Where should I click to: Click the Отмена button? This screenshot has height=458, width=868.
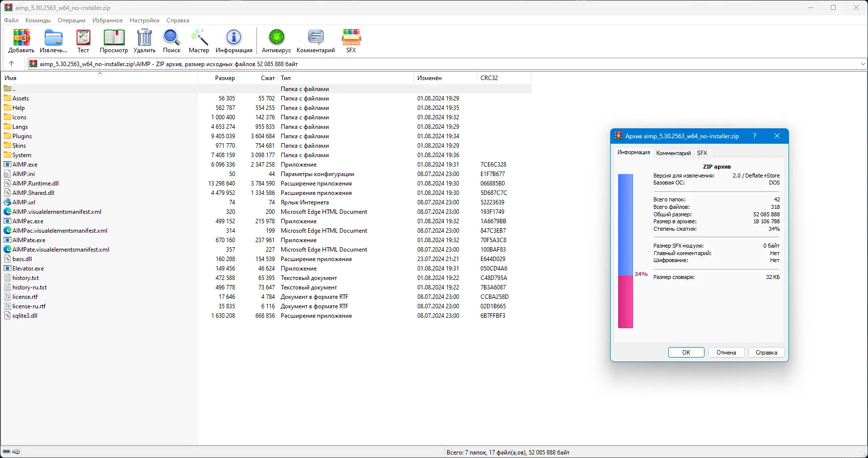click(726, 353)
